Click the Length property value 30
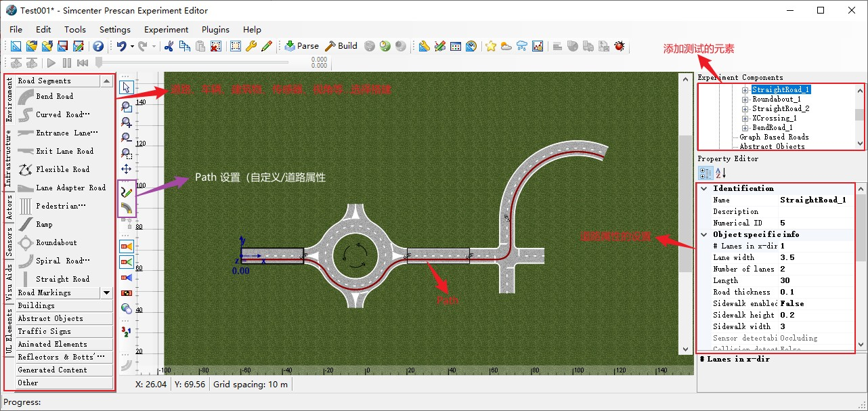 tap(817, 280)
